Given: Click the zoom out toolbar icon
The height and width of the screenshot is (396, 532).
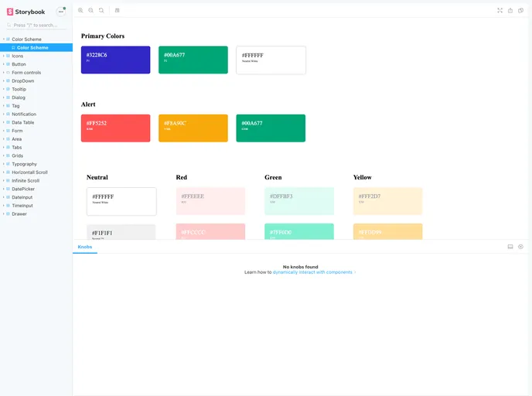Looking at the screenshot, I should coord(91,11).
